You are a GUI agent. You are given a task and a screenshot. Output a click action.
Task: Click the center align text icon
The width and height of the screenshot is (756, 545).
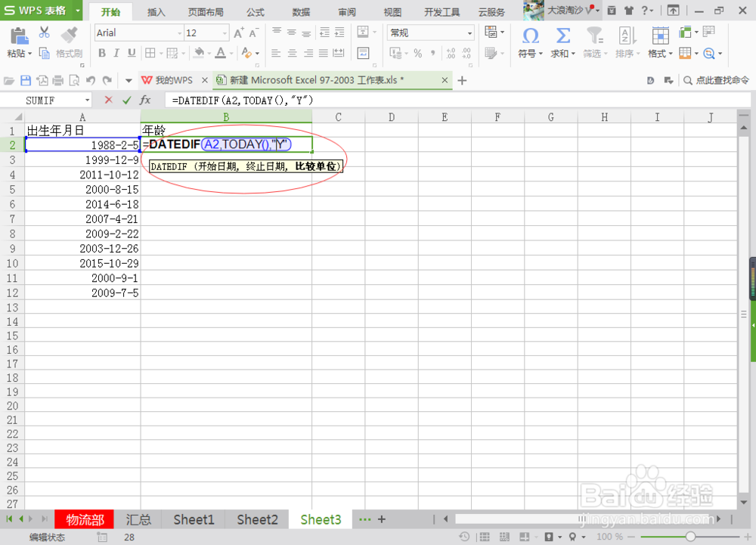[292, 53]
